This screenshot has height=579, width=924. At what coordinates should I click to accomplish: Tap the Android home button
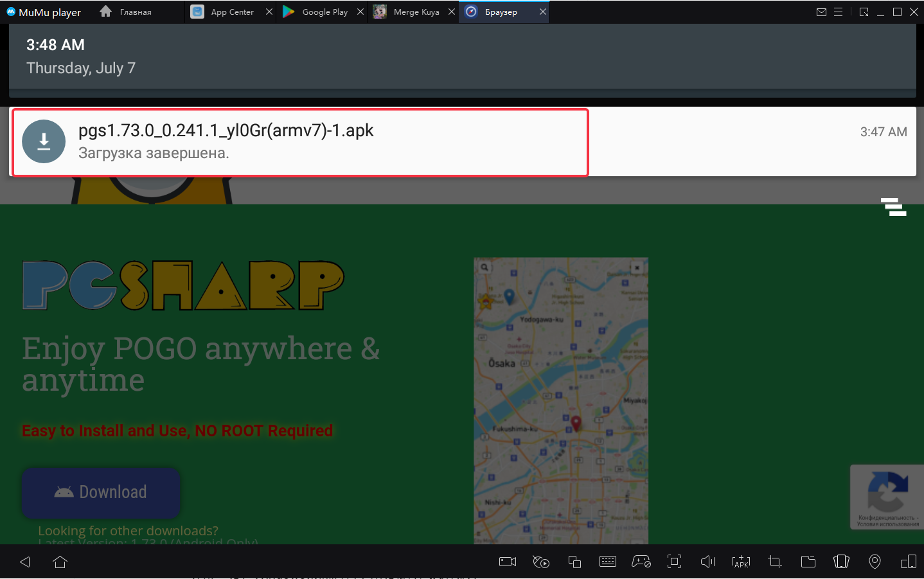pyautogui.click(x=60, y=562)
